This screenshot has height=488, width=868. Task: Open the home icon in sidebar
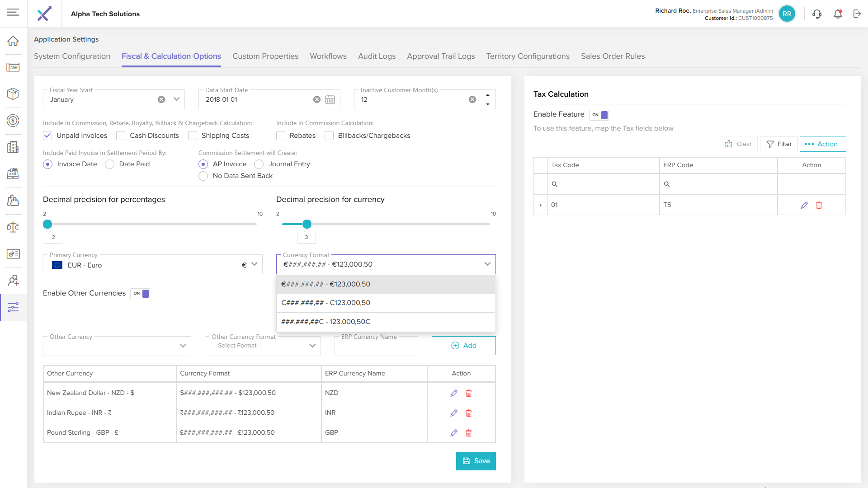13,41
